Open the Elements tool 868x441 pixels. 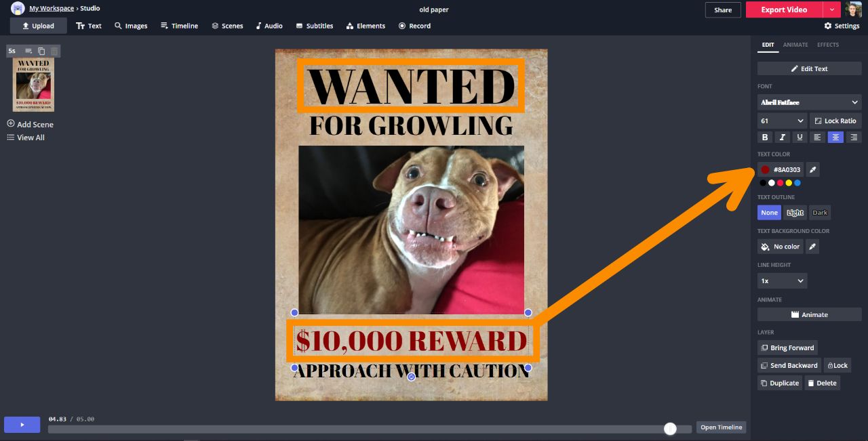point(366,26)
